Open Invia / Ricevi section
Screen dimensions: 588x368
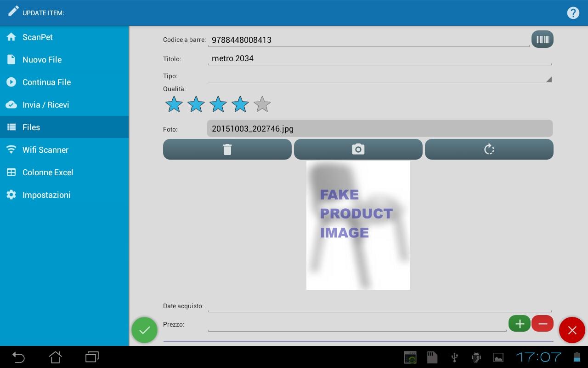[64, 104]
